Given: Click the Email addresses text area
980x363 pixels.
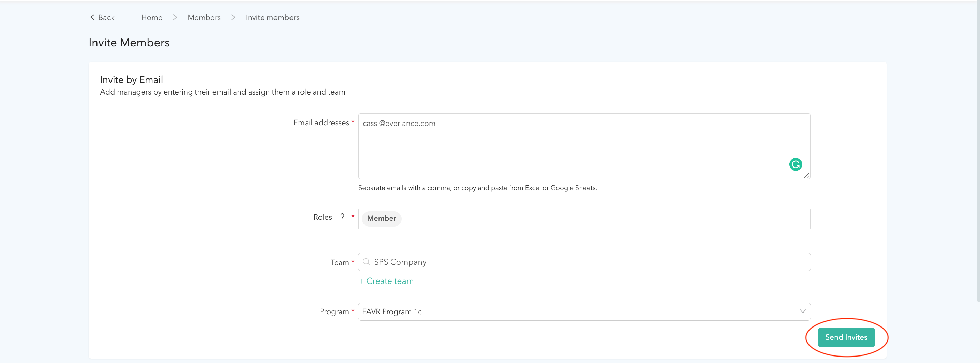Looking at the screenshot, I should (584, 146).
